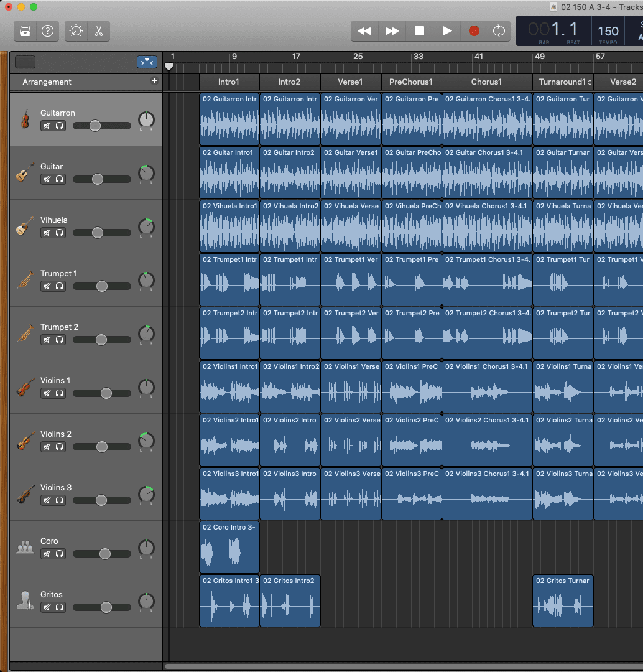
Task: Select the Coro track choir icon
Action: [25, 548]
